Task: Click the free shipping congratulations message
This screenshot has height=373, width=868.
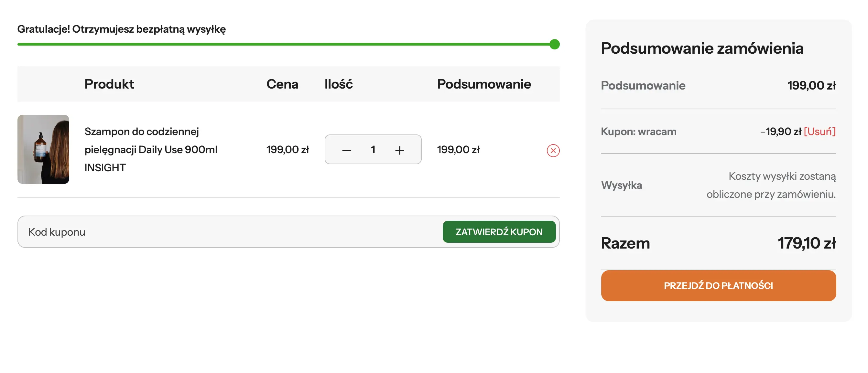Action: (x=121, y=29)
